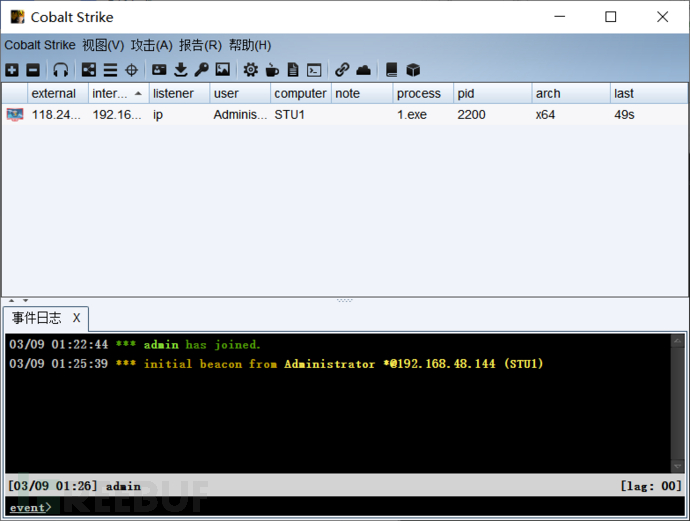The width and height of the screenshot is (690, 521).
Task: Sort by the last column header
Action: pyautogui.click(x=649, y=93)
